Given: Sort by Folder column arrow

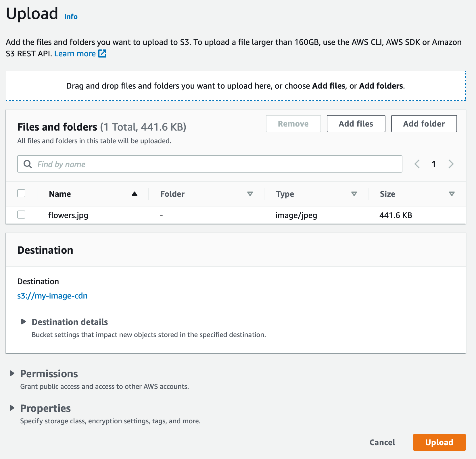Looking at the screenshot, I should coord(250,194).
